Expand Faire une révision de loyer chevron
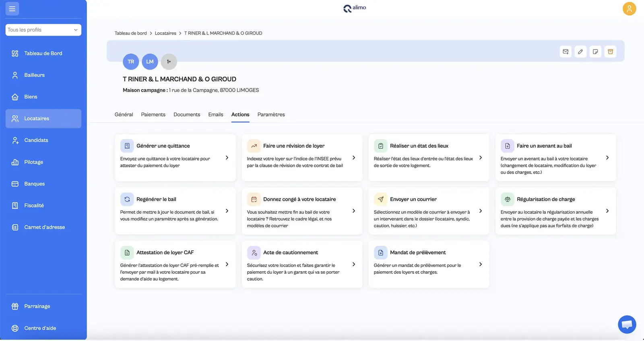The height and width of the screenshot is (341, 644). [354, 158]
